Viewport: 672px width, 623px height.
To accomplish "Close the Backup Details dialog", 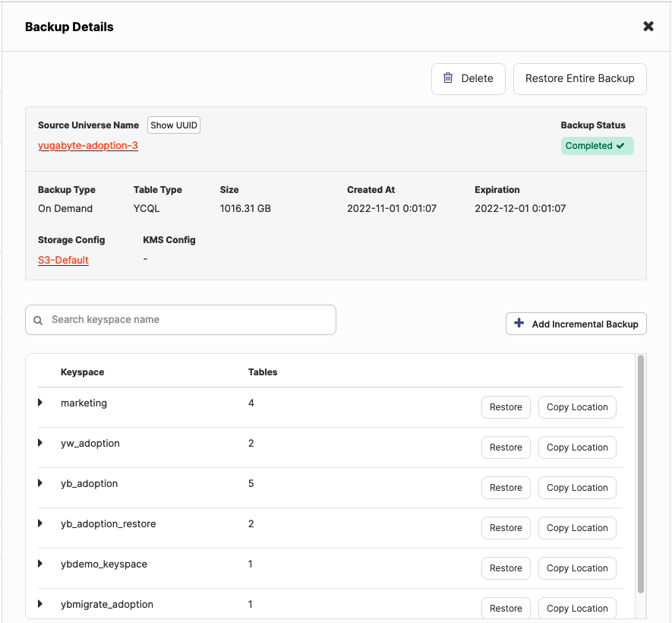I will click(648, 27).
